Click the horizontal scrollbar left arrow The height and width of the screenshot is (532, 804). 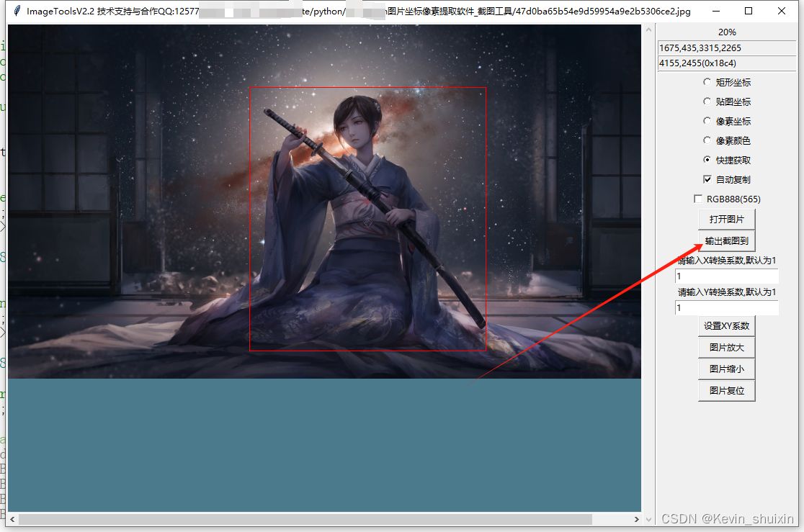coord(12,519)
